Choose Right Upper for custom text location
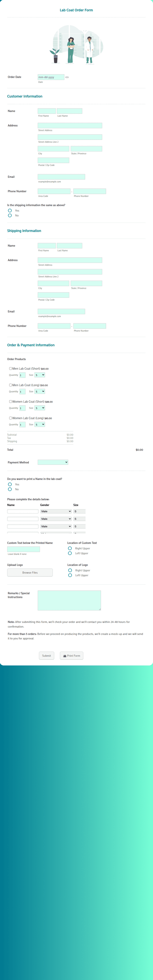Viewport: 153px width, 980px height. 70,548
